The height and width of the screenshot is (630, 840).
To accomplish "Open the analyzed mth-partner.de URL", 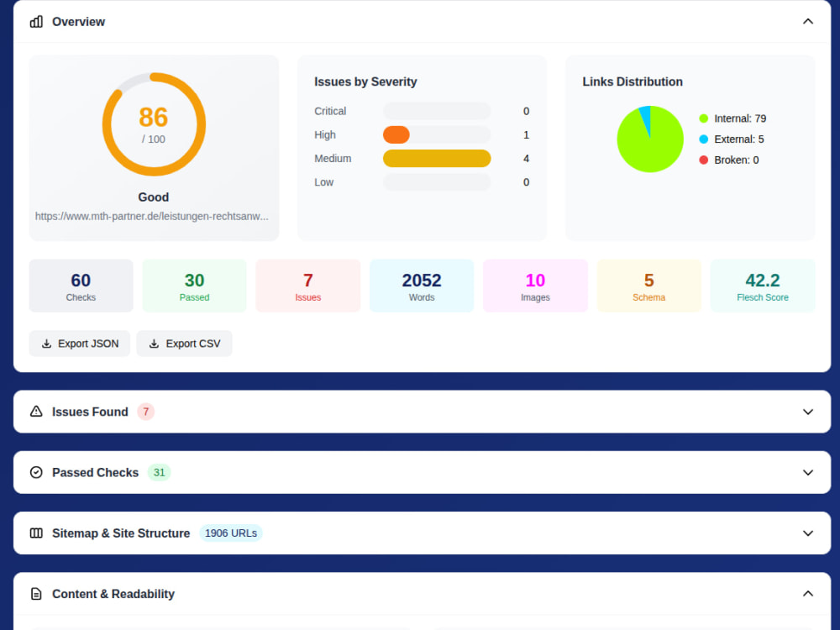I will pos(151,217).
